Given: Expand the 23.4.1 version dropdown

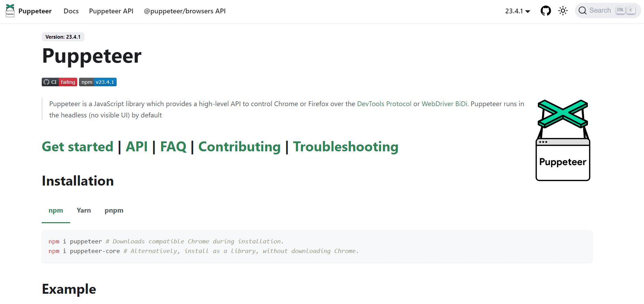Looking at the screenshot, I should click(518, 11).
